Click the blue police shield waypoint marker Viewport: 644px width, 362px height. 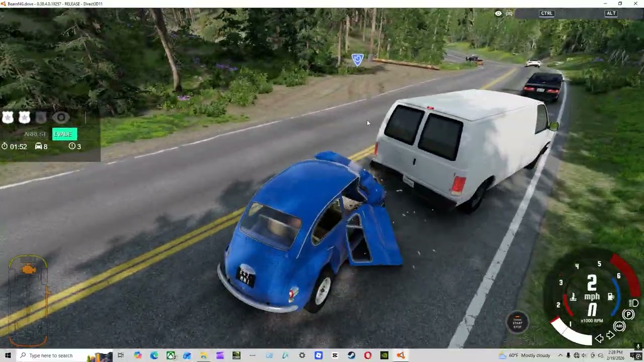point(357,60)
